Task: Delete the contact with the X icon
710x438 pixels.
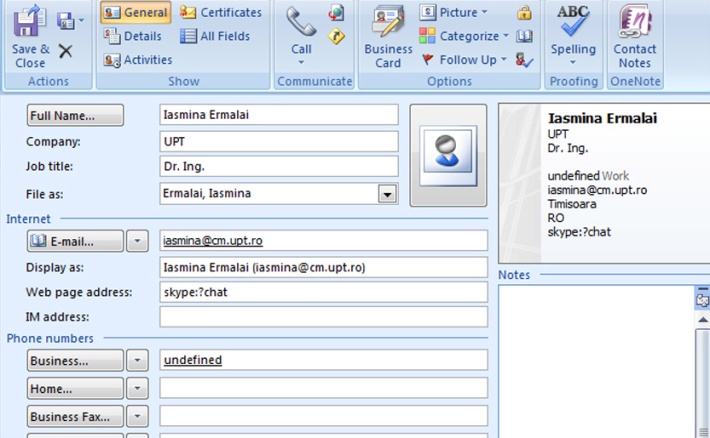Action: tap(66, 51)
